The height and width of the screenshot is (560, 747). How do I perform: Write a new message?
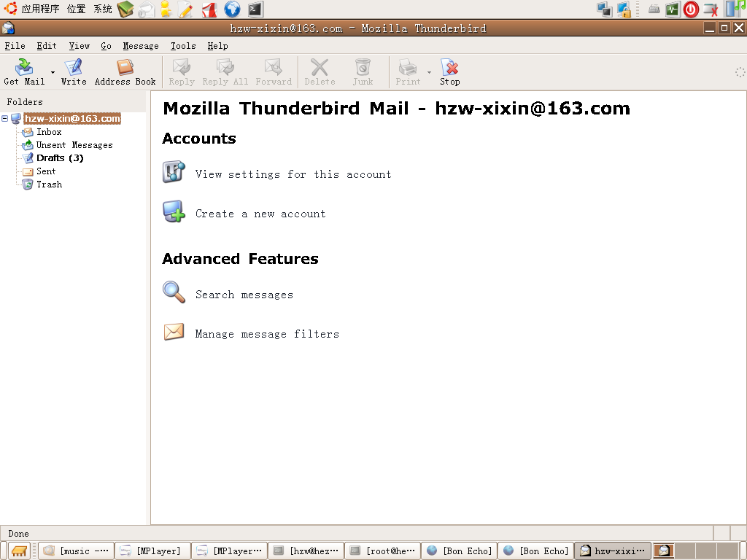click(74, 72)
